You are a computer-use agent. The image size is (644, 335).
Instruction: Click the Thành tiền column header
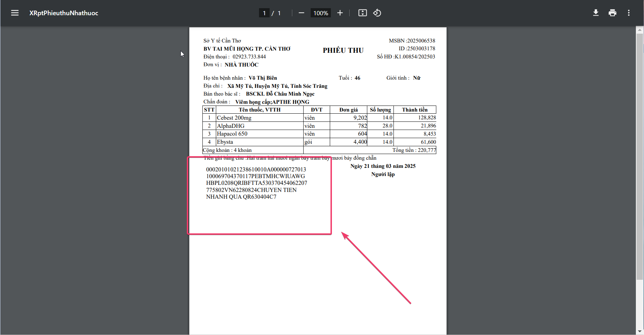(x=414, y=110)
